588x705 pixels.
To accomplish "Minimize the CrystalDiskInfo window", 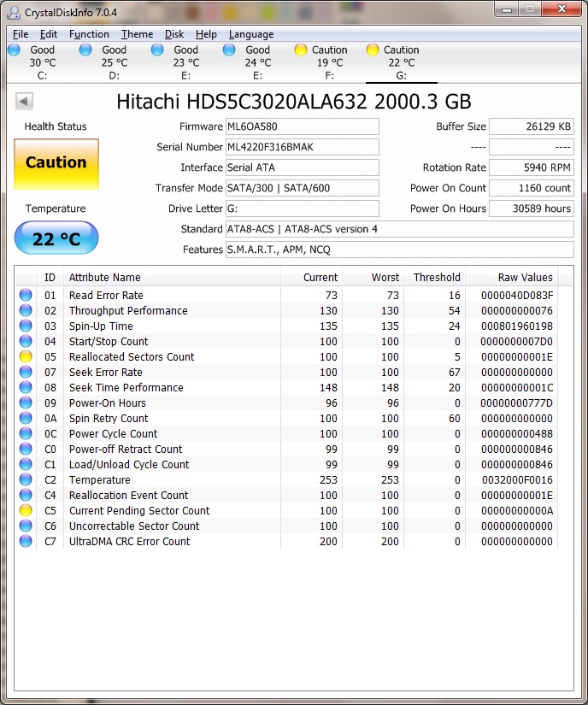I will click(507, 9).
